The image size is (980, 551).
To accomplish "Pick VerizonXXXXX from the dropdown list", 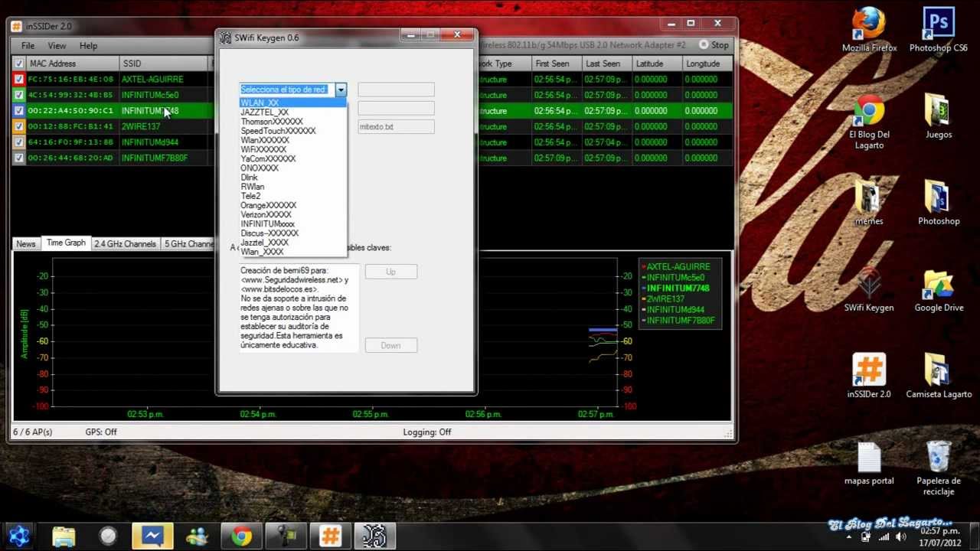I will 292,214.
